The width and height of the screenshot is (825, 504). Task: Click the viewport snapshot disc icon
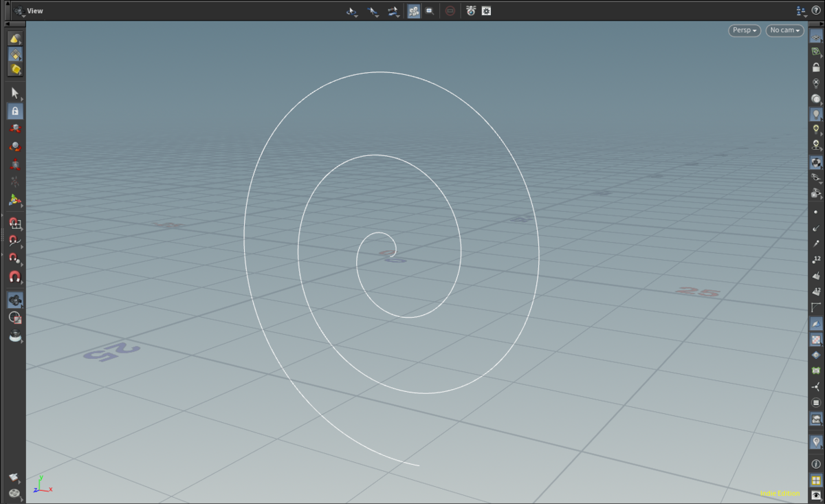click(x=14, y=494)
